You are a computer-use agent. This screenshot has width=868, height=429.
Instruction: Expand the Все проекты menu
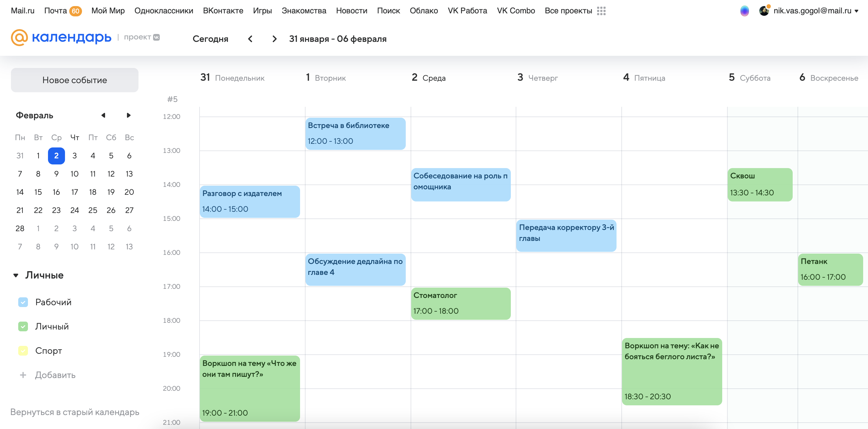[568, 11]
